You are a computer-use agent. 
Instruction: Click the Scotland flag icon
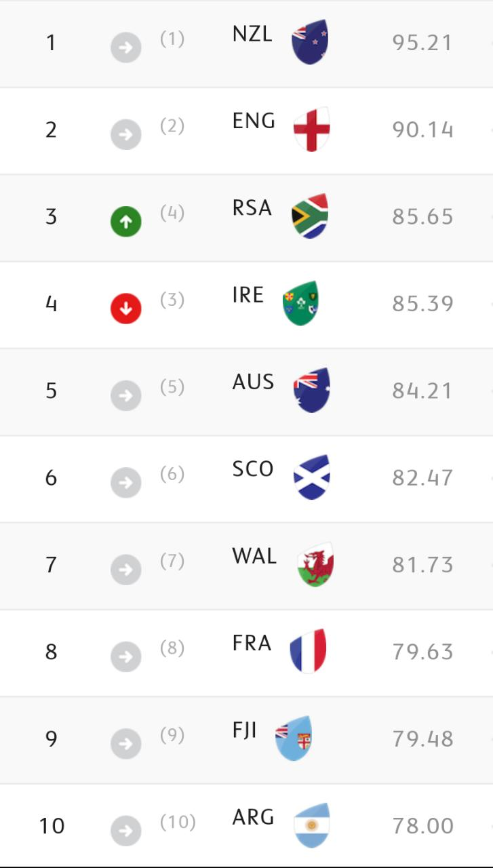pyautogui.click(x=311, y=477)
